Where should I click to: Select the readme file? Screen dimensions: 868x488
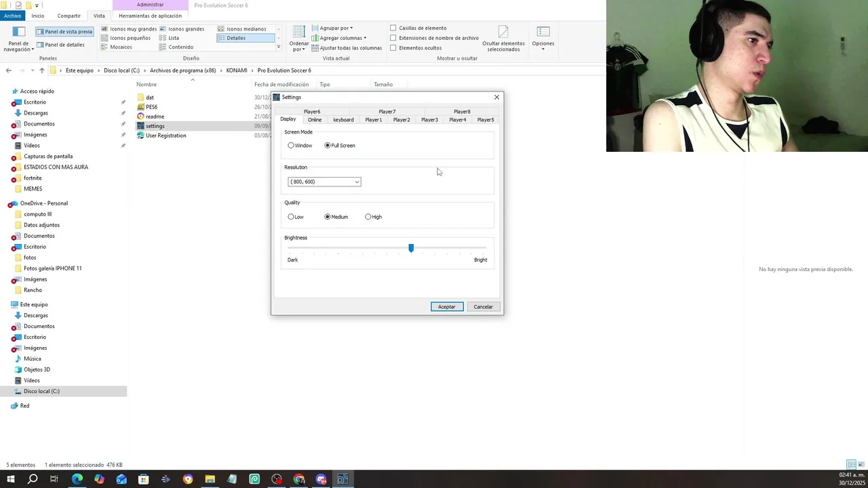155,117
